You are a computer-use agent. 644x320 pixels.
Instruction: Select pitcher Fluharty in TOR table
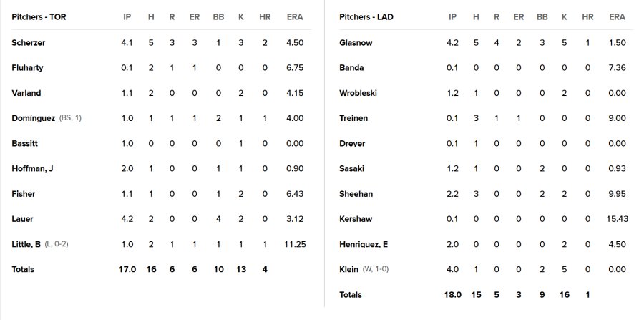click(x=27, y=68)
